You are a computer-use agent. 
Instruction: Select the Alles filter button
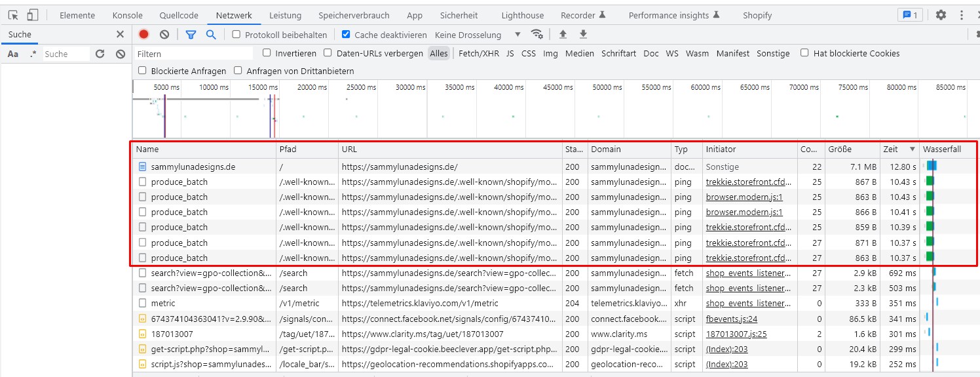click(x=439, y=54)
